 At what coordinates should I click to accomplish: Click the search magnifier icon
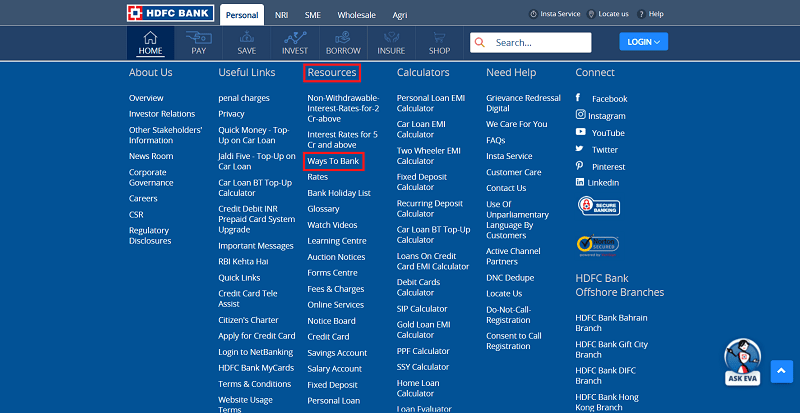[x=479, y=42]
